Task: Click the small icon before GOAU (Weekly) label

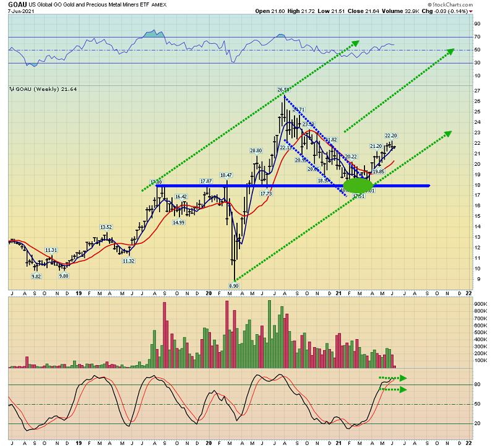Action: [x=12, y=89]
